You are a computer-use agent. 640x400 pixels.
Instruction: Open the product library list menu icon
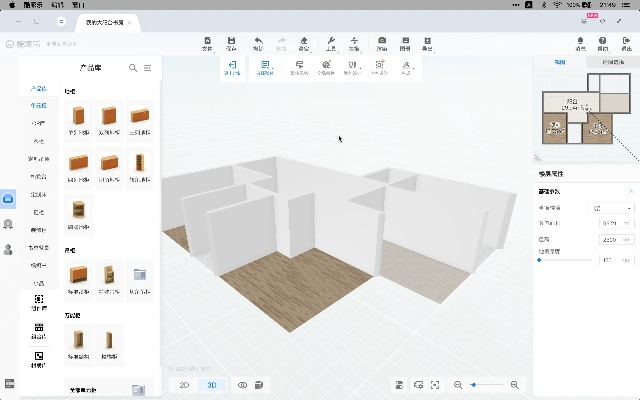(x=148, y=68)
